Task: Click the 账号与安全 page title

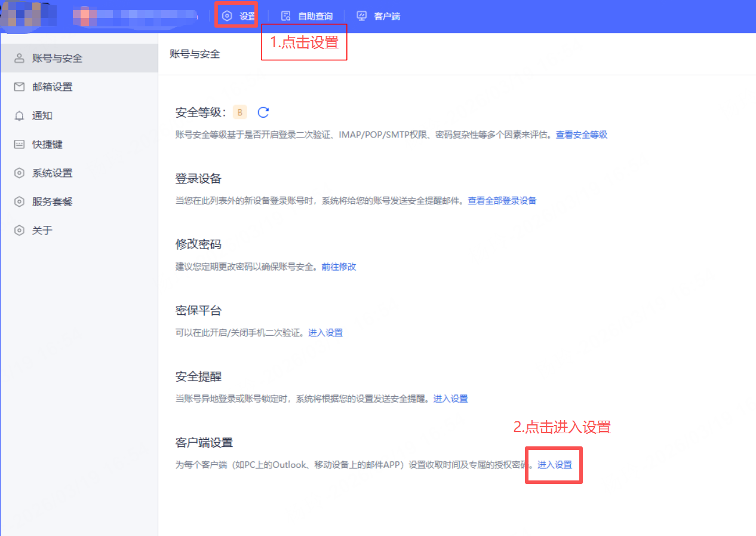Action: point(195,54)
